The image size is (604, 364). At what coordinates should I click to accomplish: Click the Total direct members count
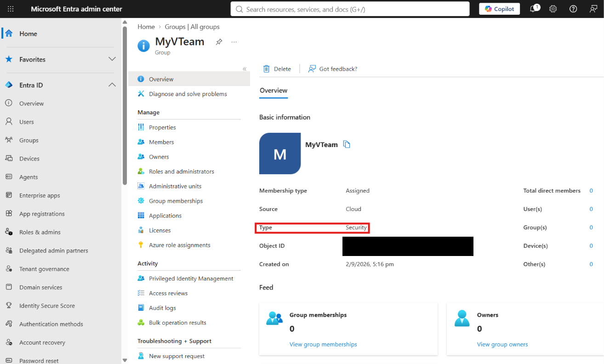pyautogui.click(x=591, y=191)
